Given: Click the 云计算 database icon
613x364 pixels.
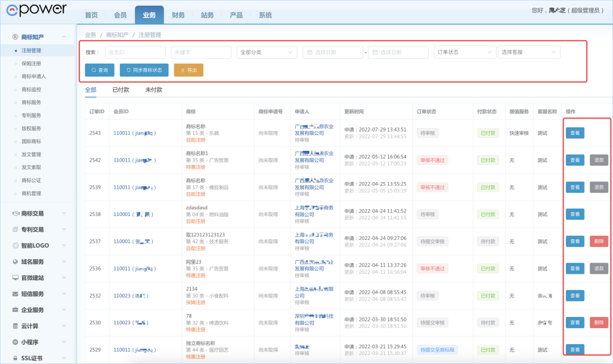Looking at the screenshot, I should tap(15, 325).
